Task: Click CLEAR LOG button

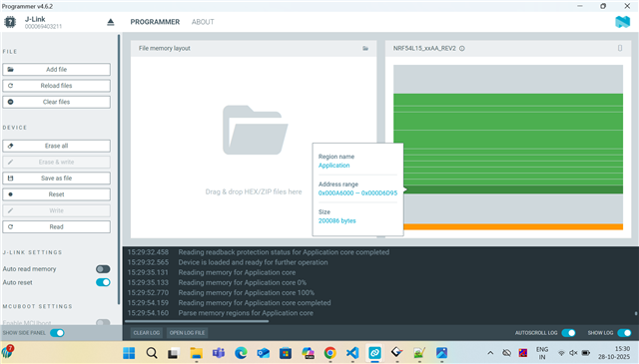Action: tap(147, 333)
